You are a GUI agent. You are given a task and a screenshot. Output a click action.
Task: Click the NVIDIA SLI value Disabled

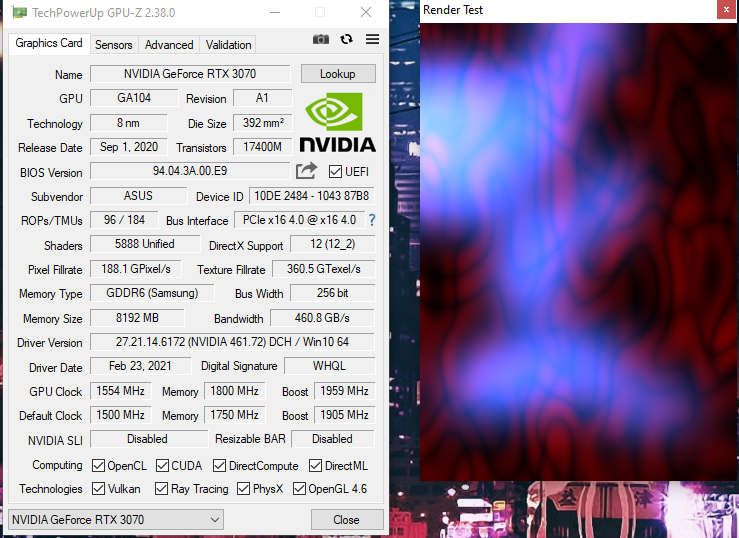[x=148, y=439]
